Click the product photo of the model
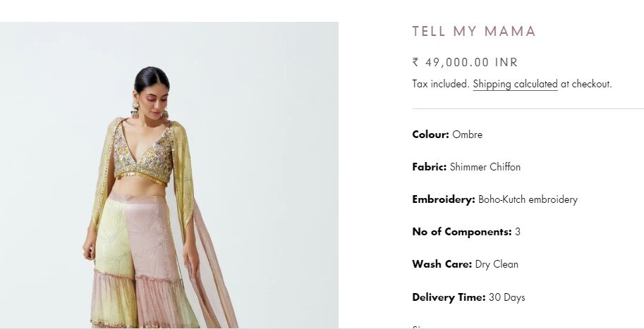The width and height of the screenshot is (644, 329). tap(169, 175)
